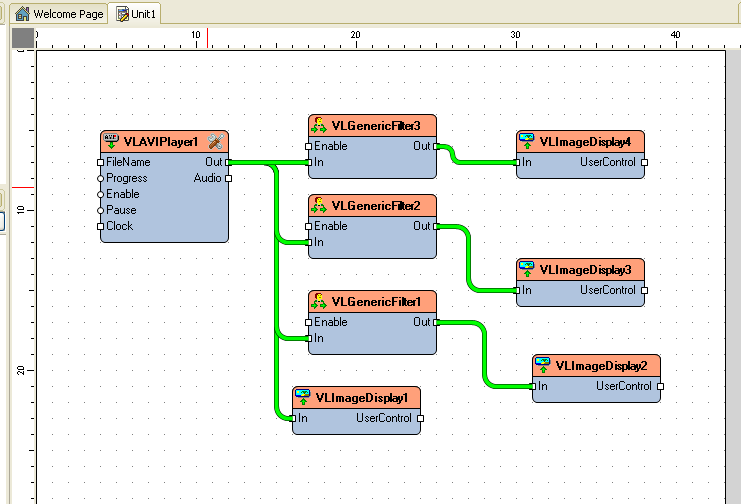The height and width of the screenshot is (504, 741).
Task: Select the VLImageDisplay2 monitor icon
Action: coord(543,365)
